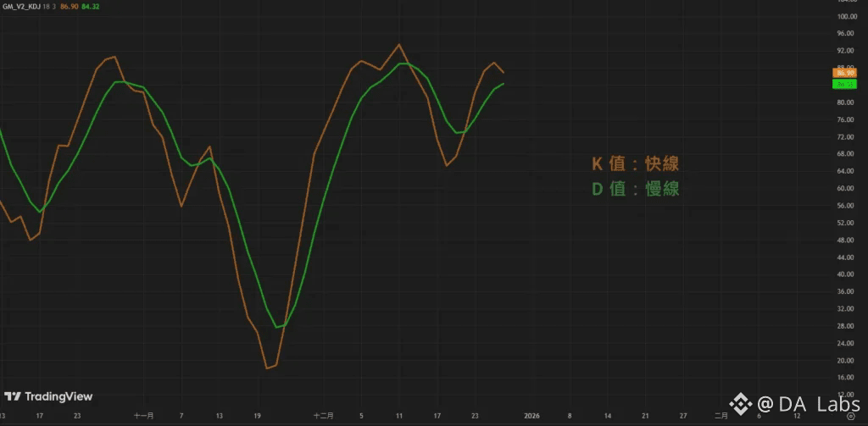The width and height of the screenshot is (868, 426).
Task: Click the 68.00 value axis label
Action: [x=847, y=154]
